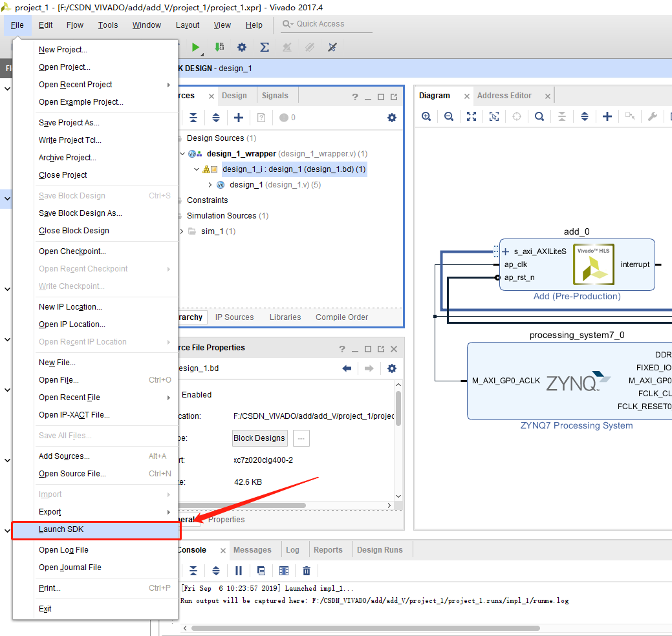Image resolution: width=672 pixels, height=636 pixels.
Task: Click the ellipsis button next to Block Designs
Action: 301,438
